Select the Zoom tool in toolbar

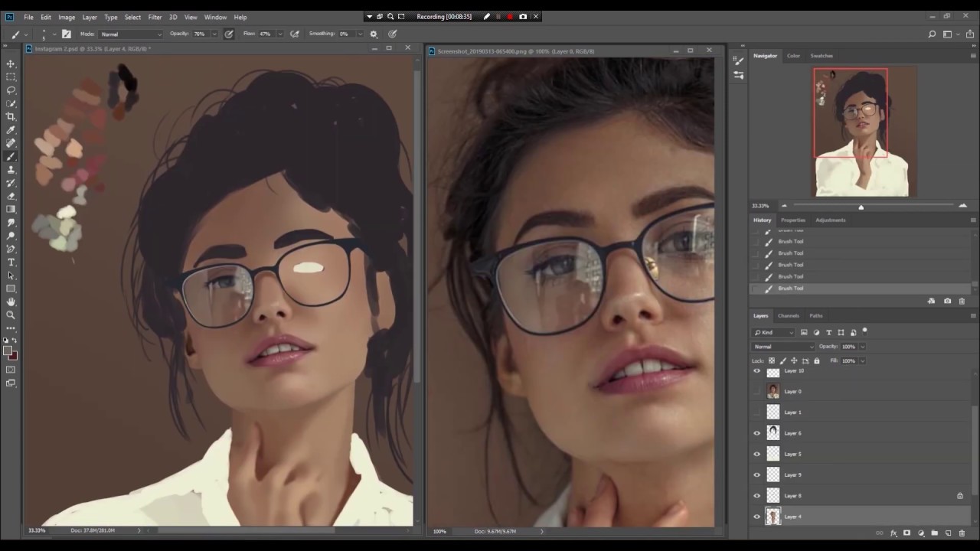coord(11,315)
